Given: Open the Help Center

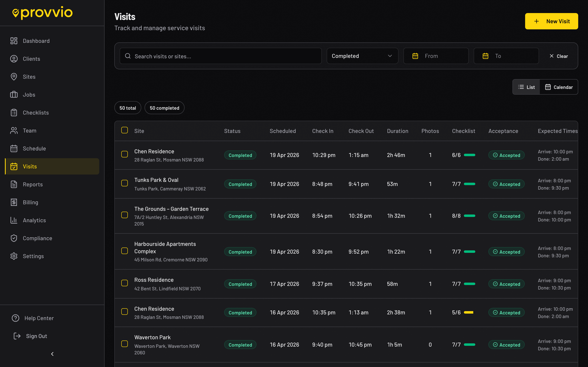Looking at the screenshot, I should pos(39,318).
